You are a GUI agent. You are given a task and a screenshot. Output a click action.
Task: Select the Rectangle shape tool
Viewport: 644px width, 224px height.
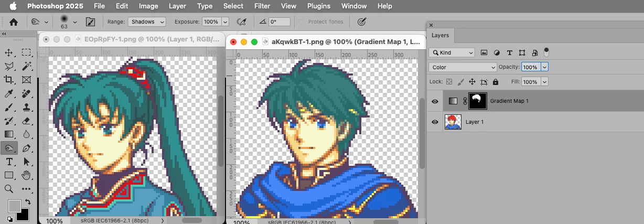coord(9,175)
